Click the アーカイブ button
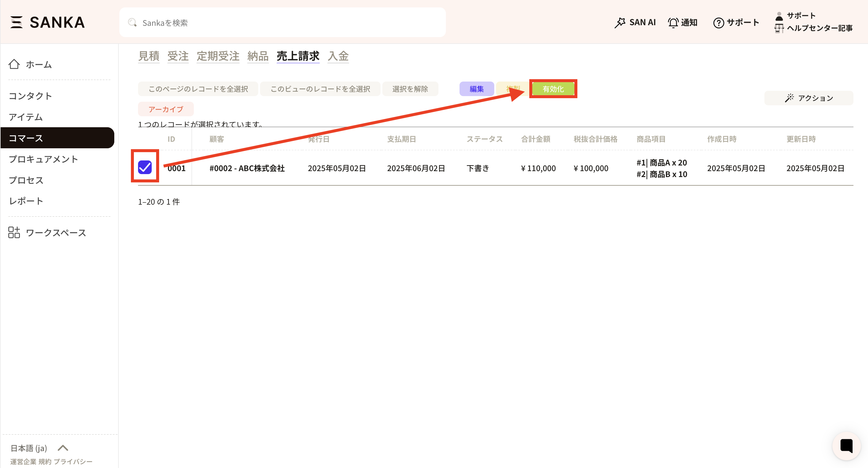The width and height of the screenshot is (868, 468). click(x=165, y=109)
